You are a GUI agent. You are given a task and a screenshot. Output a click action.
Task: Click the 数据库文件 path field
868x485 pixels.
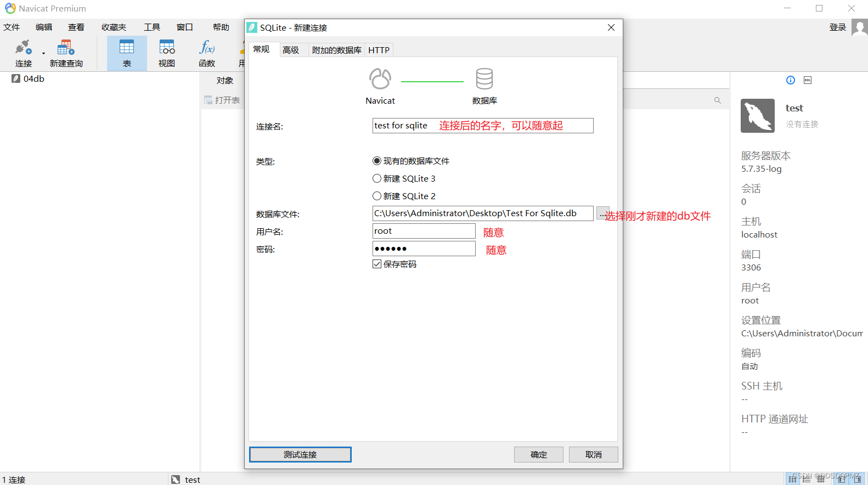coord(483,213)
